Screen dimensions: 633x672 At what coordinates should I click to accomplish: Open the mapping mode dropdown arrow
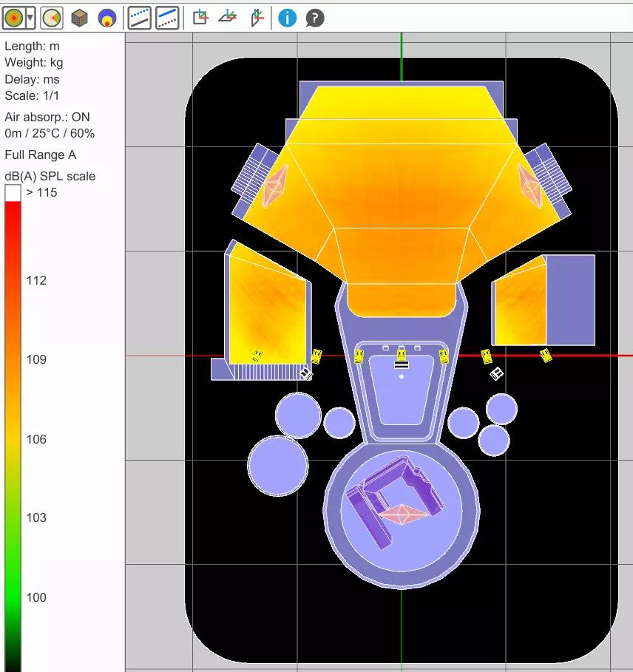click(30, 18)
